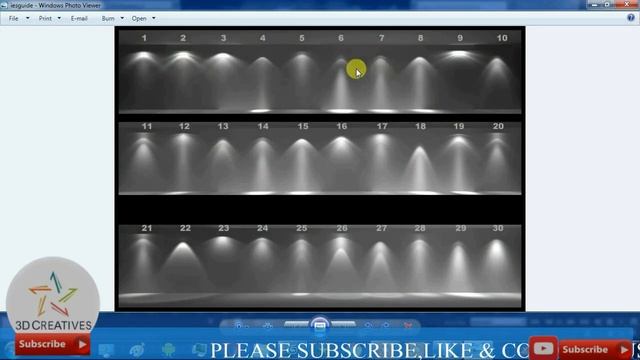The height and width of the screenshot is (360, 640).
Task: Open the File menu
Action: (13, 18)
